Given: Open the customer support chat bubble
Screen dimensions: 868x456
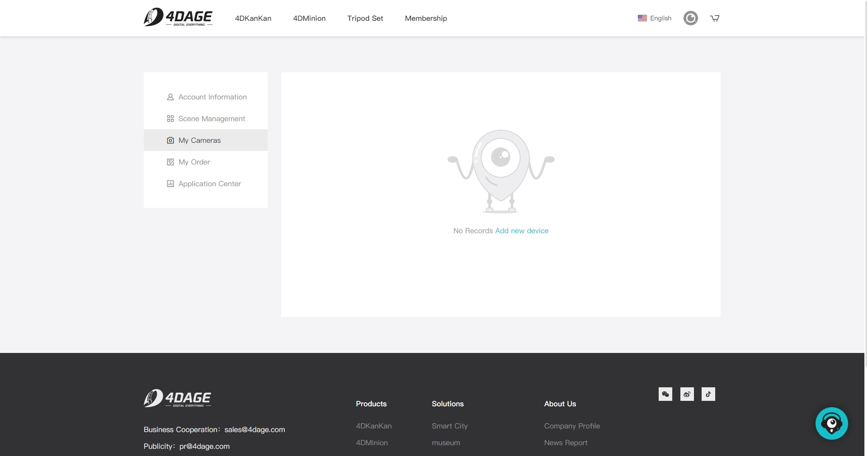Looking at the screenshot, I should pyautogui.click(x=831, y=423).
